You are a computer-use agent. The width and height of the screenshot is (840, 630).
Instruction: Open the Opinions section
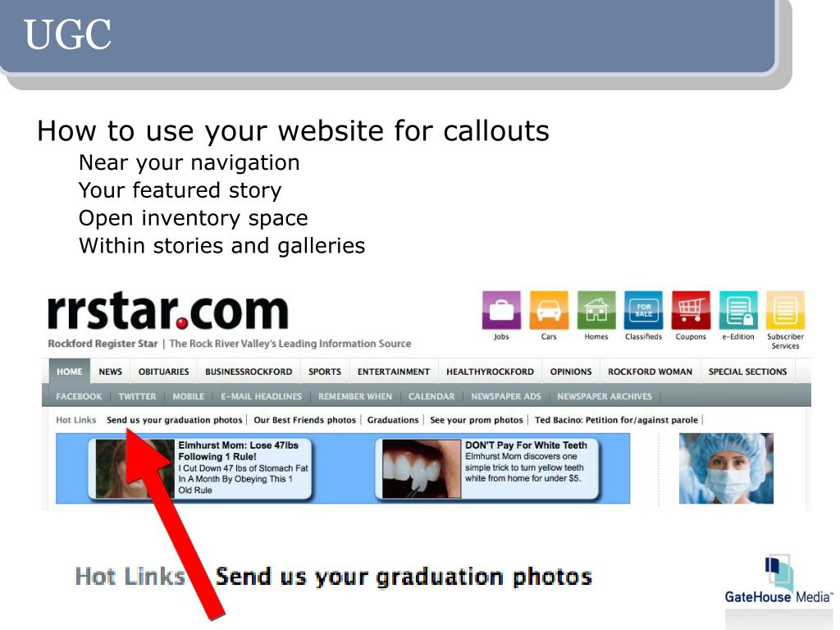571,372
